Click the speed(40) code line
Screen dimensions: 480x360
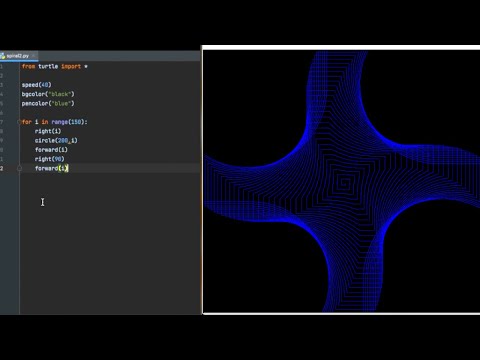click(37, 85)
